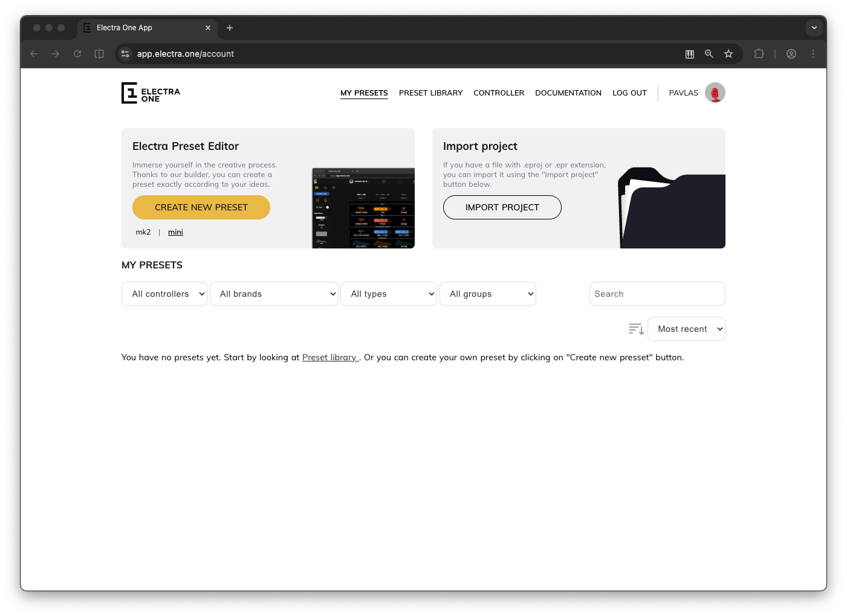847x616 pixels.
Task: Go to Preset Library menu
Action: [430, 93]
